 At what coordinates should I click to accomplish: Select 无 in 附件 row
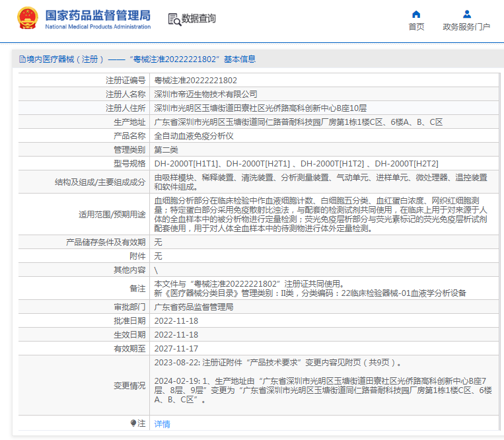click(x=158, y=256)
